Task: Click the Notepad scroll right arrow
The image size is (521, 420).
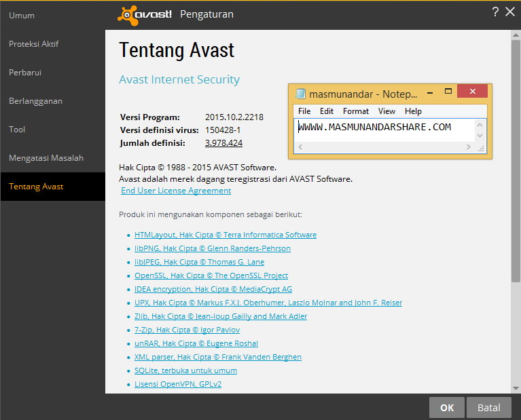Action: pyautogui.click(x=468, y=147)
